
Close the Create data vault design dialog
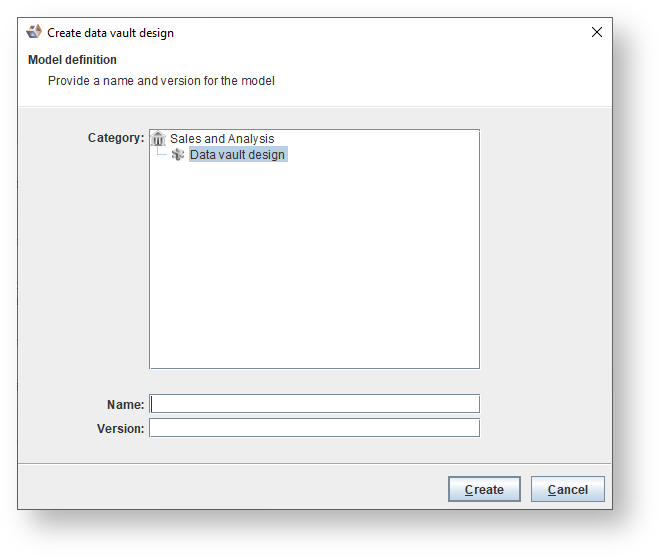point(597,32)
